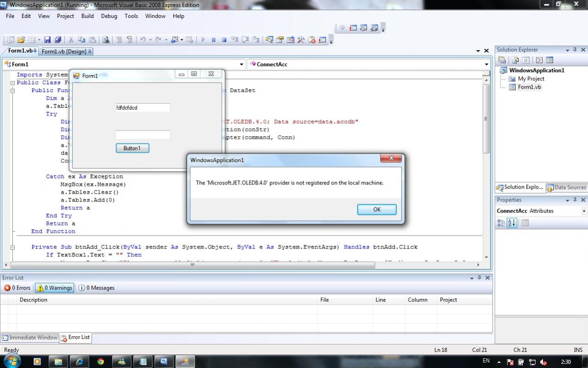Screen dimensions: 588x368
Task: Click the Stop Debugging square icon
Action: [x=224, y=40]
